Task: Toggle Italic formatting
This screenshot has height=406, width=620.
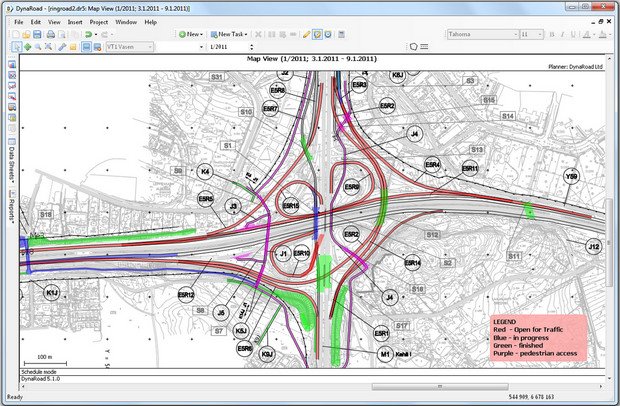Action: (563, 34)
